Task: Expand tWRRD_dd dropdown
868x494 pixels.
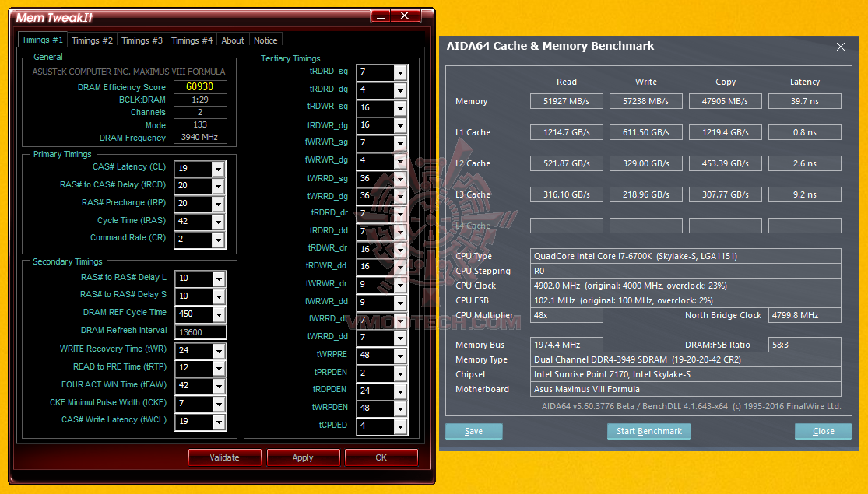Action: coord(400,338)
